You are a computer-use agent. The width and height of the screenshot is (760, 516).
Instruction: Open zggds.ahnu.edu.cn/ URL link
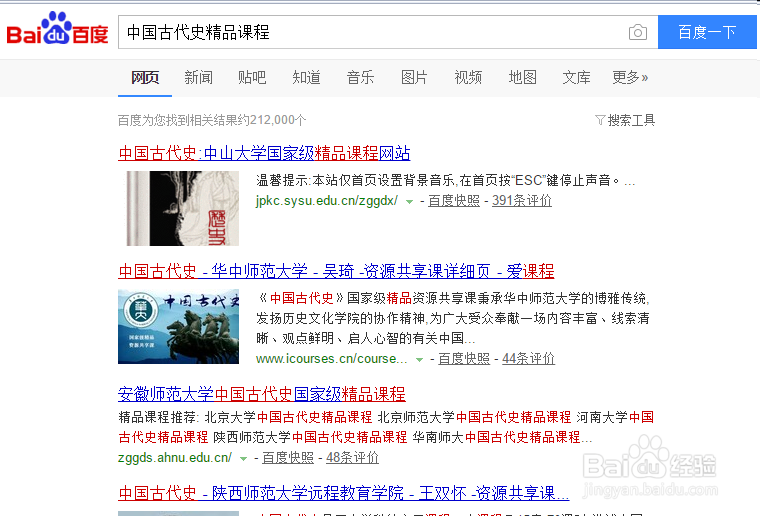click(x=175, y=457)
